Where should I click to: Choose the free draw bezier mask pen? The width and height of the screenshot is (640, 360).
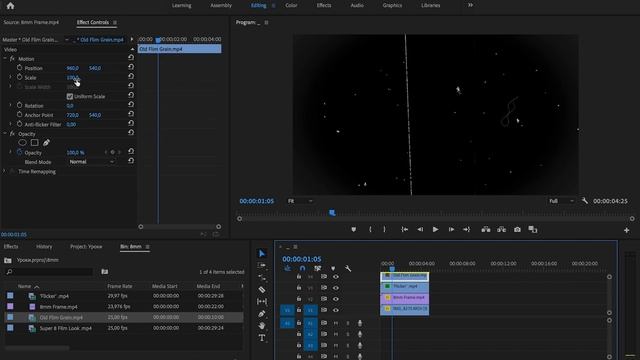[x=46, y=142]
